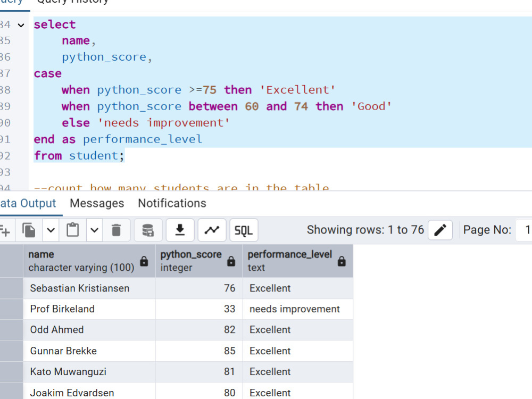Click the performance_level column header
The image size is (532, 399).
coord(297,261)
